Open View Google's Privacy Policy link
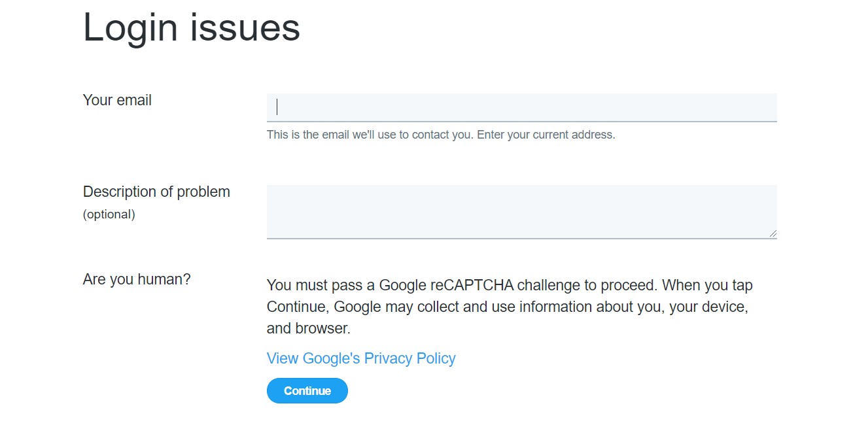 click(361, 358)
